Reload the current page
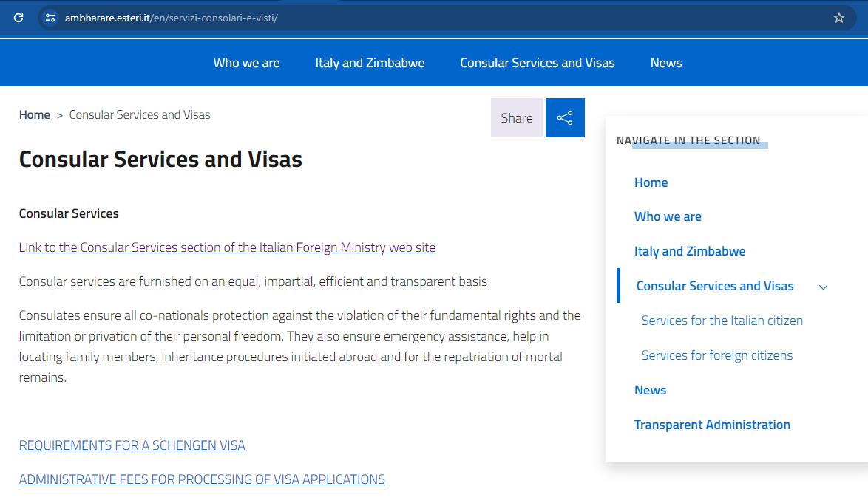The height and width of the screenshot is (503, 868). (x=18, y=18)
